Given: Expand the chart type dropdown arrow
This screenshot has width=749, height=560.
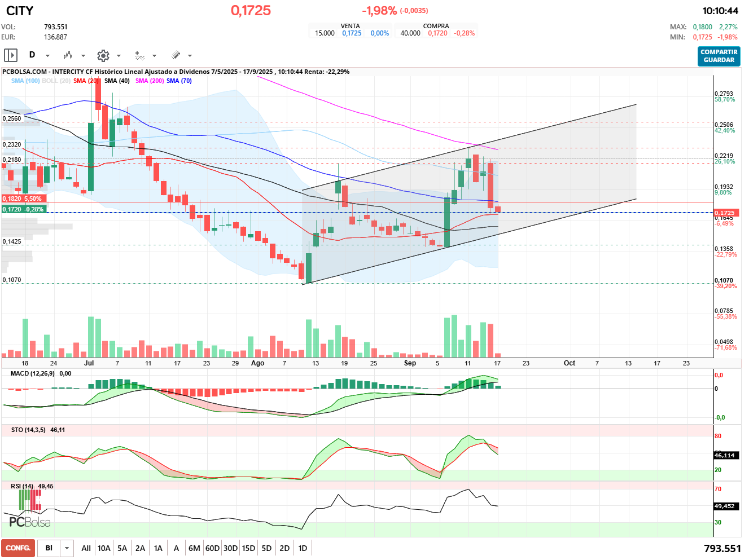Looking at the screenshot, I should 83,56.
